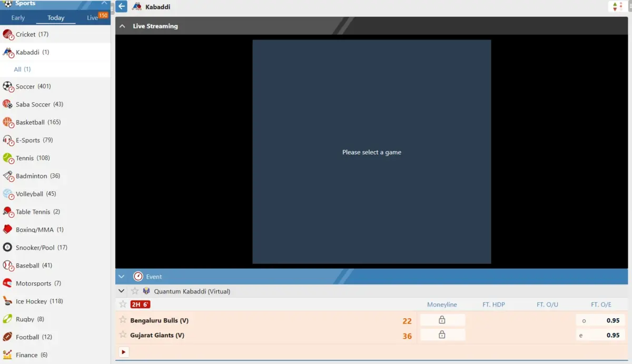Select the odd 0.95 odds button
Viewport: 632px width, 364px height.
601,320
